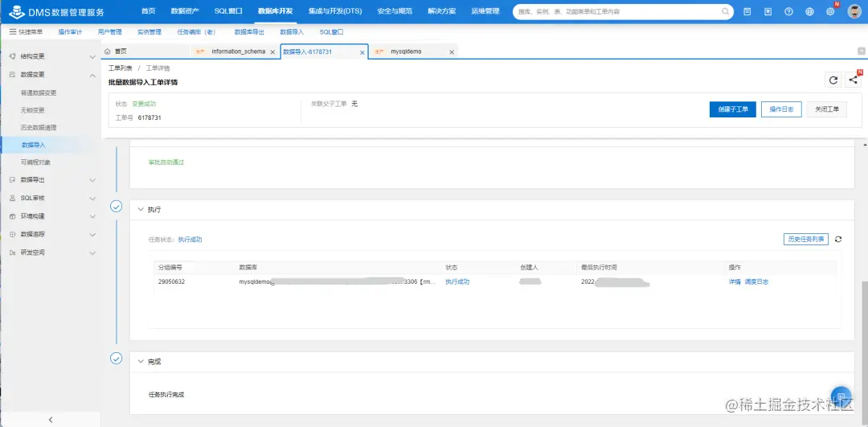The width and height of the screenshot is (868, 427).
Task: Open 运维管理 menu
Action: (x=485, y=11)
